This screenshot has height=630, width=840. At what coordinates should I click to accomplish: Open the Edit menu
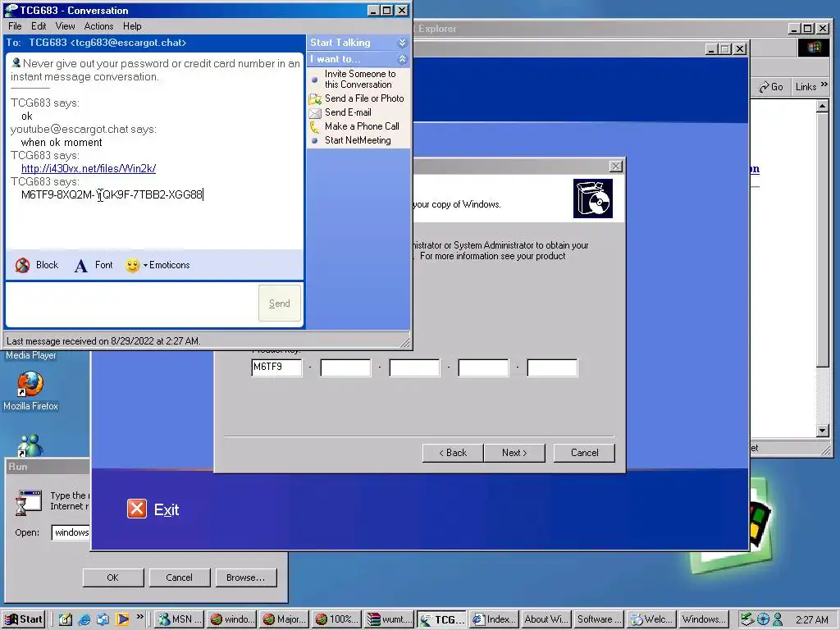point(39,26)
